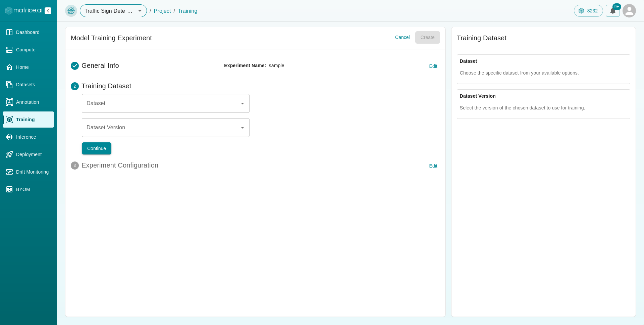Click the Compute sidebar icon
Screen dimensions: 644x325
(9, 50)
